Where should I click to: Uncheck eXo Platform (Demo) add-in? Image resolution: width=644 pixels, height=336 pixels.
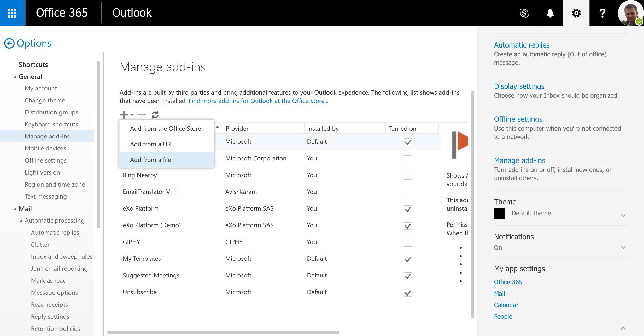point(408,226)
